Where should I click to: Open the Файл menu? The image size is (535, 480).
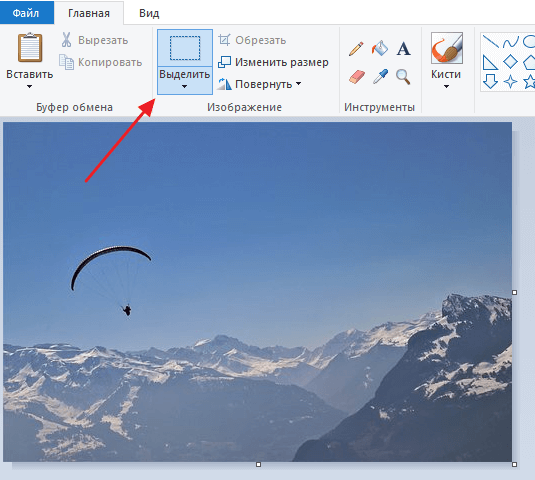coord(26,13)
